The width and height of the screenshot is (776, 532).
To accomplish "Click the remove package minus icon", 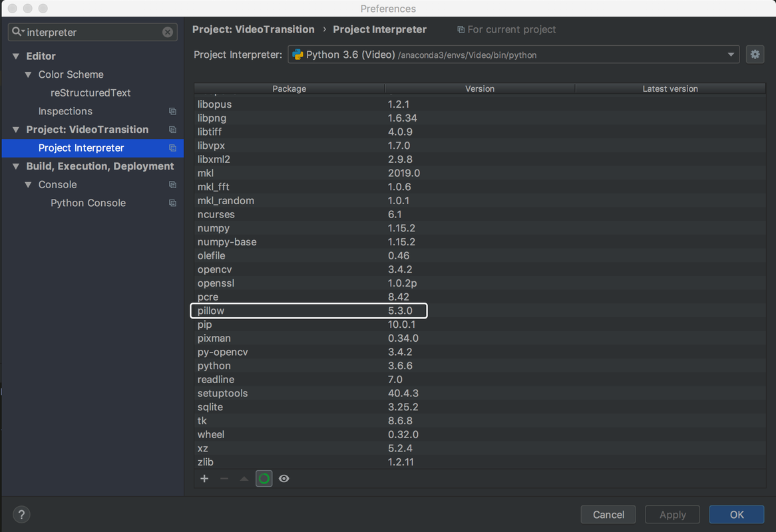I will [x=224, y=479].
